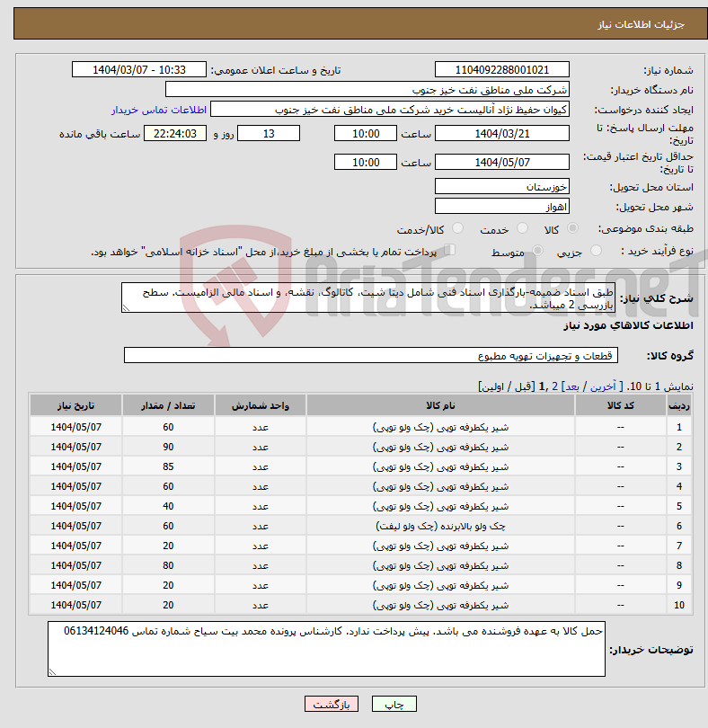708x728 pixels.
Task: Select the متوسط purchase type radio
Action: click(x=537, y=251)
